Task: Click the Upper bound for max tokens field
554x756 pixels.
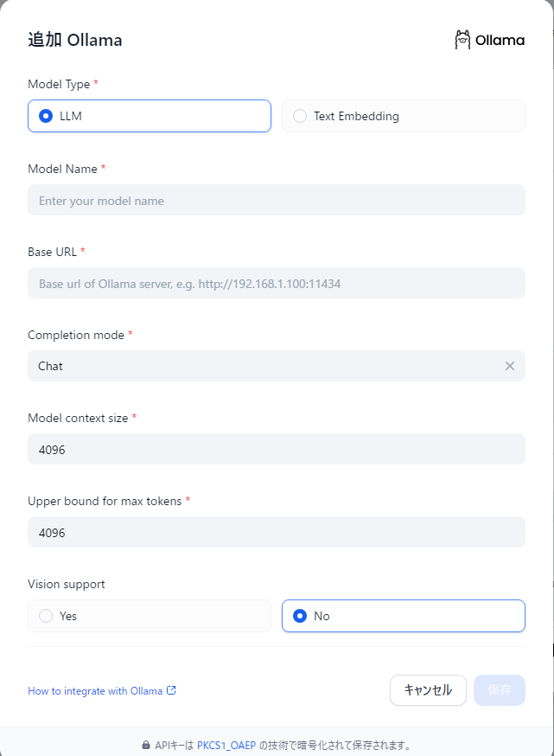Action: coord(277,533)
